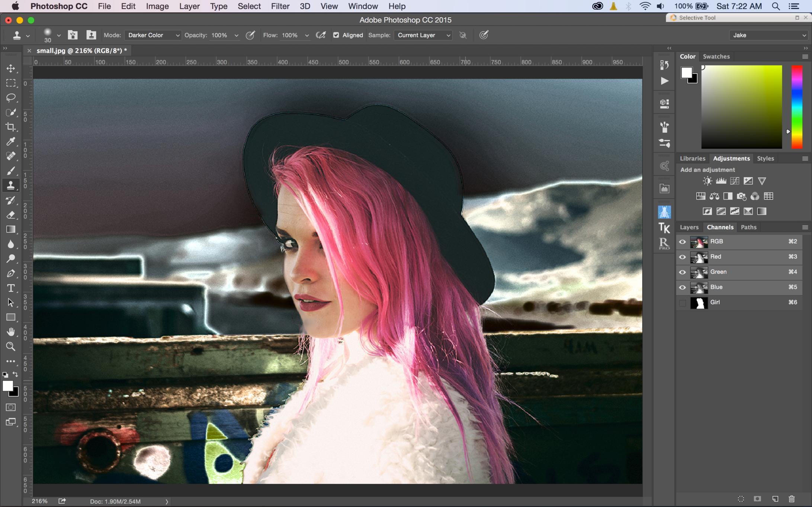
Task: Select the Eyedropper tool
Action: click(x=11, y=142)
